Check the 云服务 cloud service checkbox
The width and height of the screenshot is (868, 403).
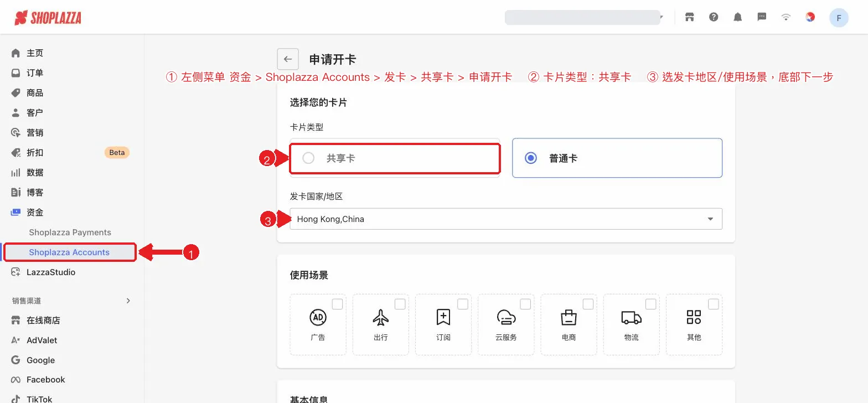pos(525,304)
